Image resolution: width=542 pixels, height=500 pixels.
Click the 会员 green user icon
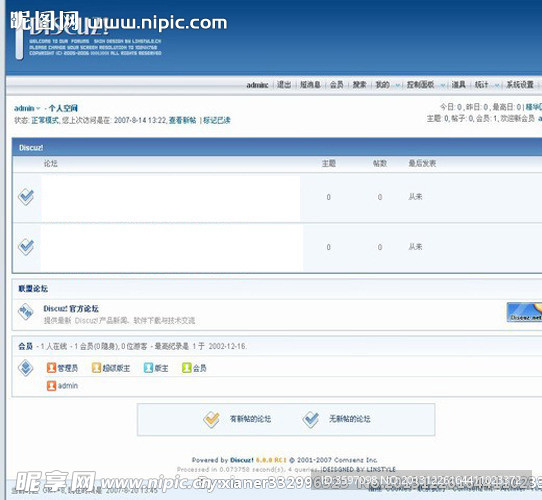187,368
